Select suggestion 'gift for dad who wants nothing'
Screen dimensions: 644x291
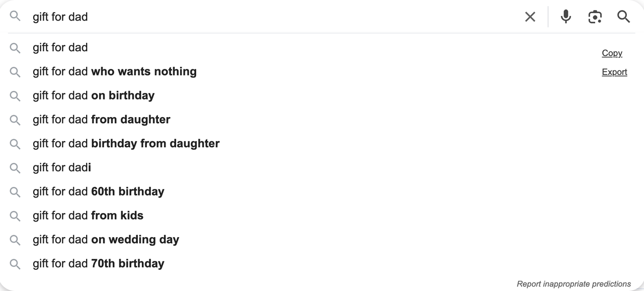click(x=114, y=71)
